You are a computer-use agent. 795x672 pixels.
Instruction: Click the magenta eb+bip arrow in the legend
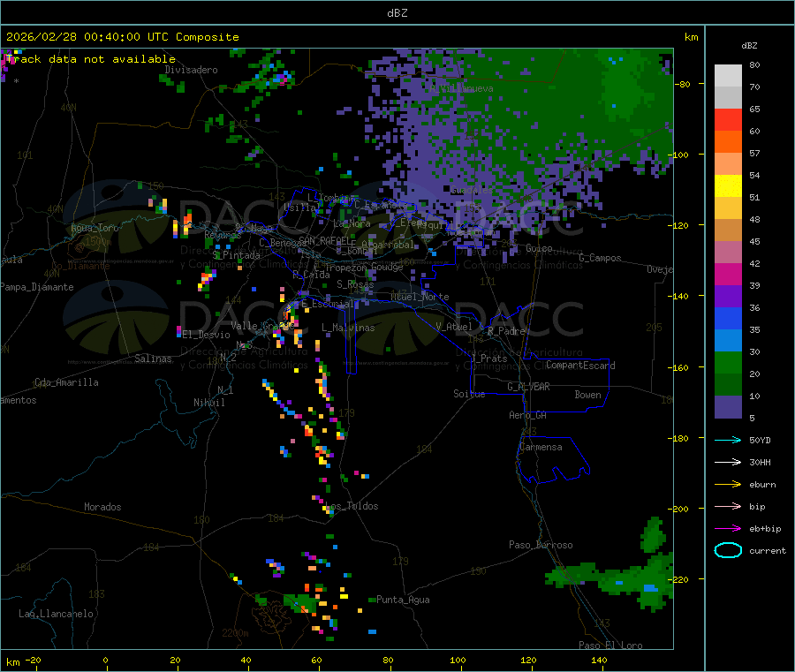point(728,529)
